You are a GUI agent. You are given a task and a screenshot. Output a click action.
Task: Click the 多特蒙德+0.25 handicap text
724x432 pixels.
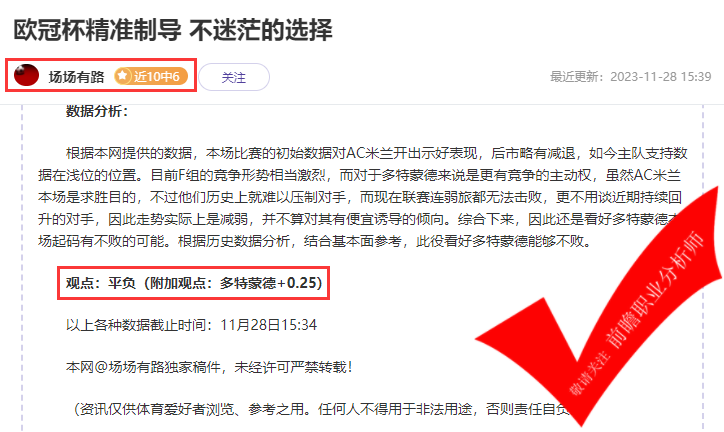point(271,282)
